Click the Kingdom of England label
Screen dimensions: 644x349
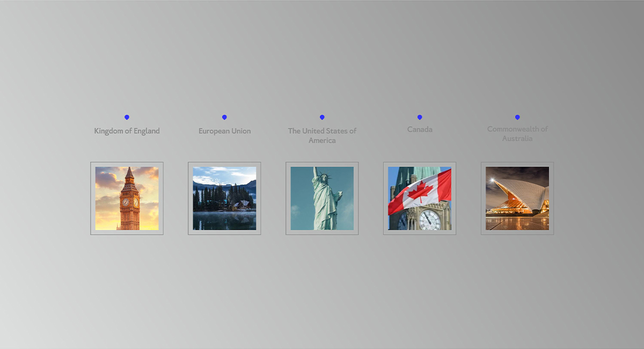[127, 131]
